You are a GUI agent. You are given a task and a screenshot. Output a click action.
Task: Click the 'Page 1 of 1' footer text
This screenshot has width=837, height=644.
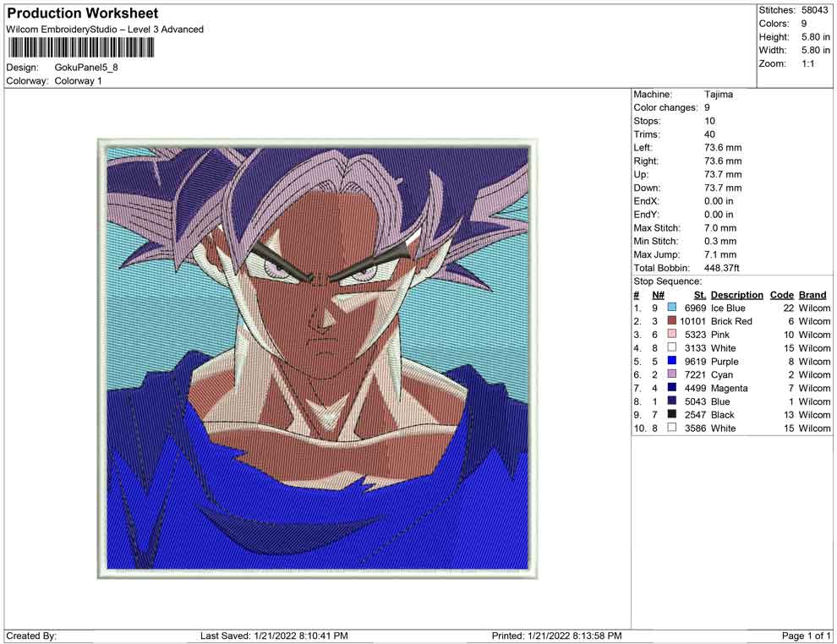[x=806, y=636]
